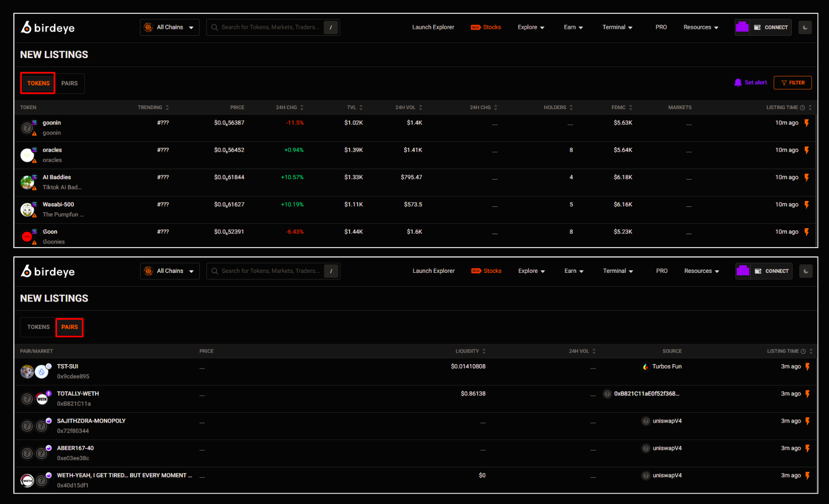Click the AI Baddies token avatar icon

point(28,183)
